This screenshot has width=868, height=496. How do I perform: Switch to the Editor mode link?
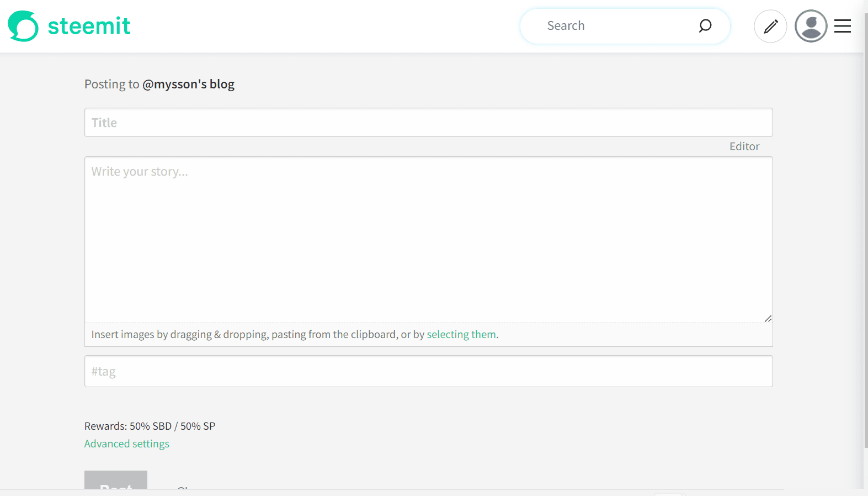pos(744,146)
